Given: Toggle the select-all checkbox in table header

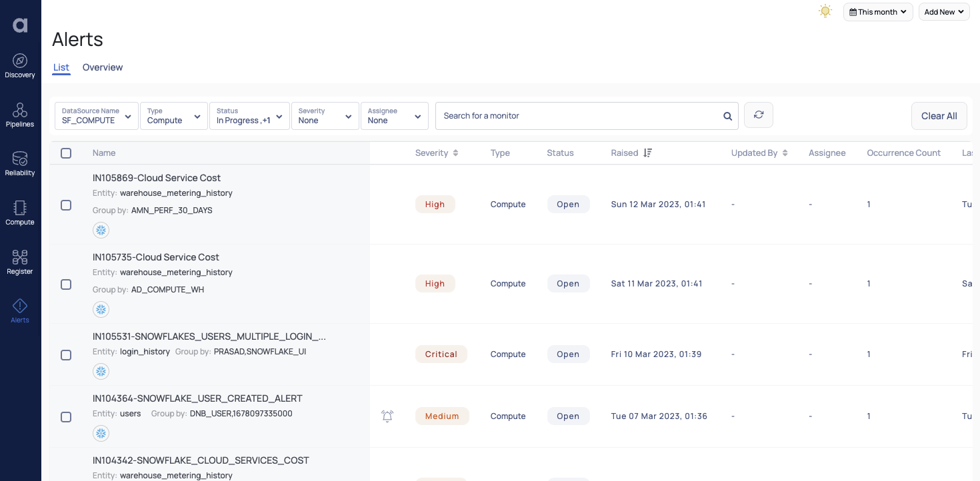Looking at the screenshot, I should coord(66,153).
